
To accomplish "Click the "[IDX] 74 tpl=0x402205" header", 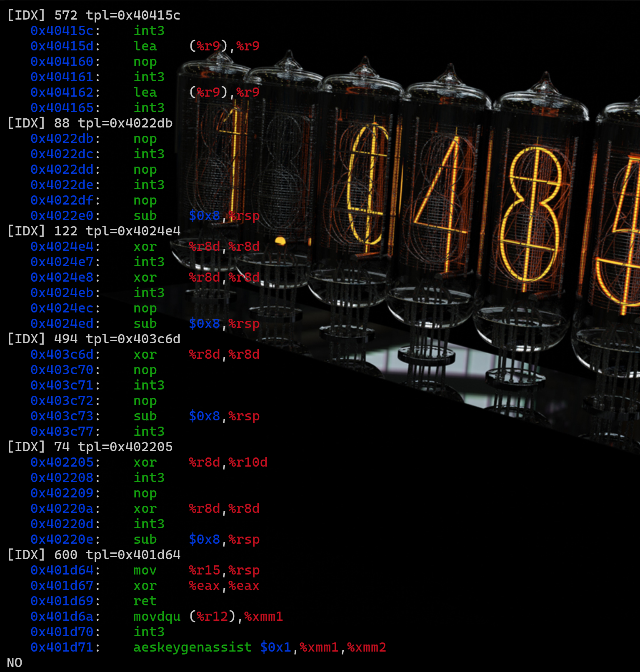I will pyautogui.click(x=90, y=447).
